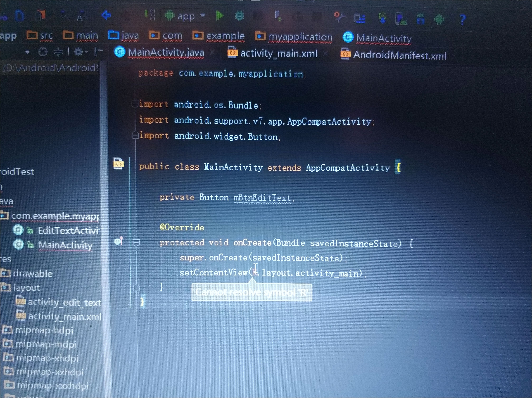Click the Make Project build icon
The height and width of the screenshot is (398, 532).
pyautogui.click(x=150, y=15)
